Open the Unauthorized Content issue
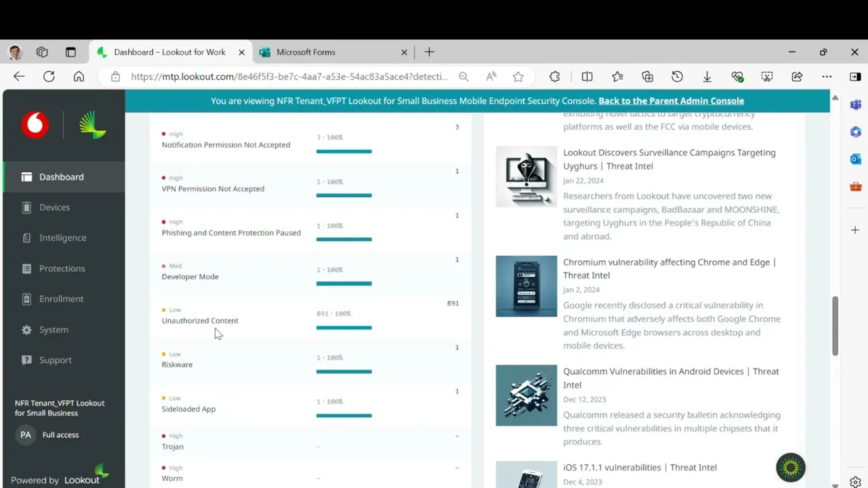The height and width of the screenshot is (488, 868). (311, 317)
